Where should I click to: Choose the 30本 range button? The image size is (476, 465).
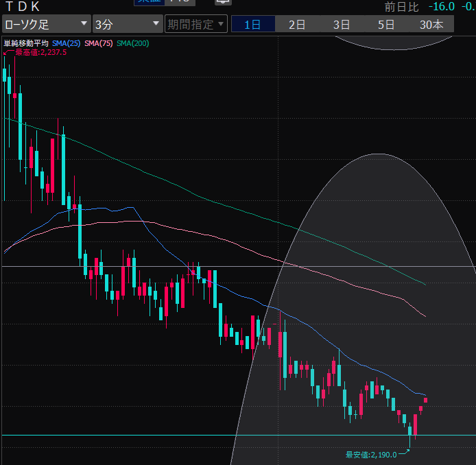point(431,25)
